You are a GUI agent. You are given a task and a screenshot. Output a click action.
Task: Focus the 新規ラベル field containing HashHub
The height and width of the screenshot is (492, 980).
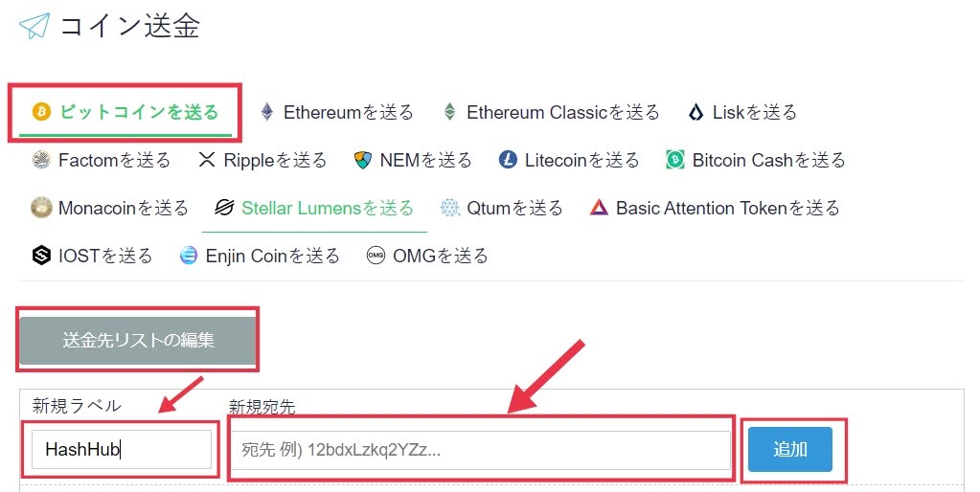(x=122, y=449)
